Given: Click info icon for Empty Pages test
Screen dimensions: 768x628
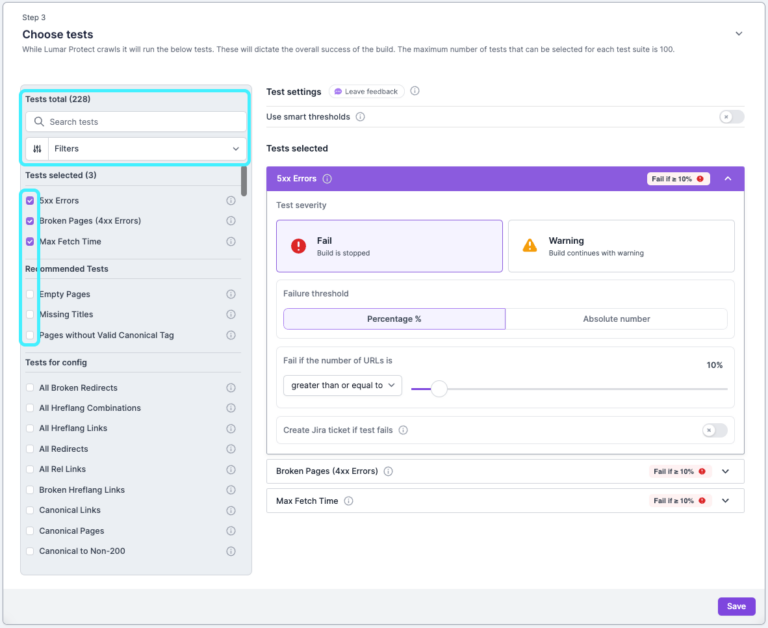Looking at the screenshot, I should [231, 295].
